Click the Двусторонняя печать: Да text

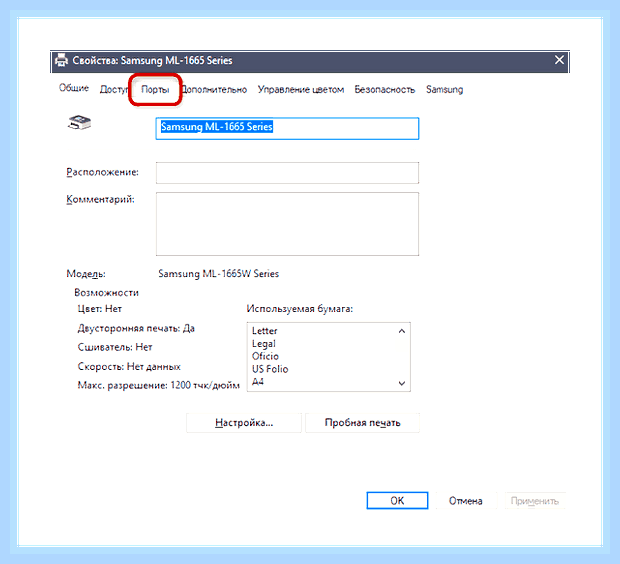(x=136, y=328)
